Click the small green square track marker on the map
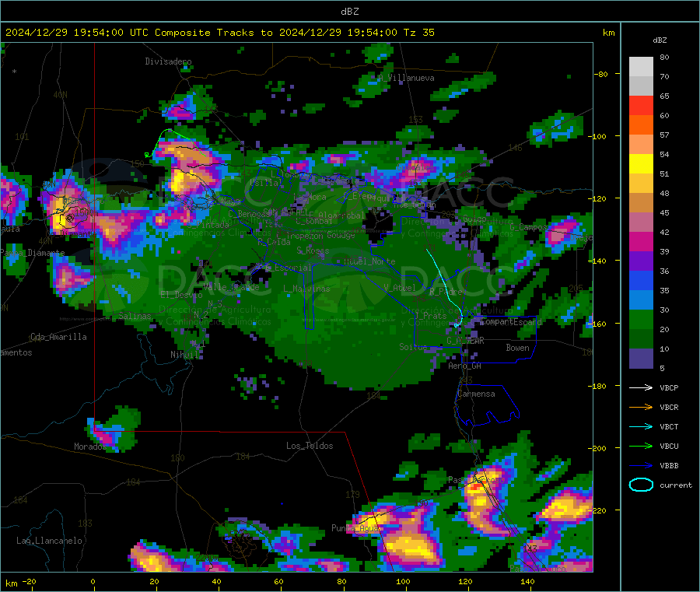 click(147, 155)
